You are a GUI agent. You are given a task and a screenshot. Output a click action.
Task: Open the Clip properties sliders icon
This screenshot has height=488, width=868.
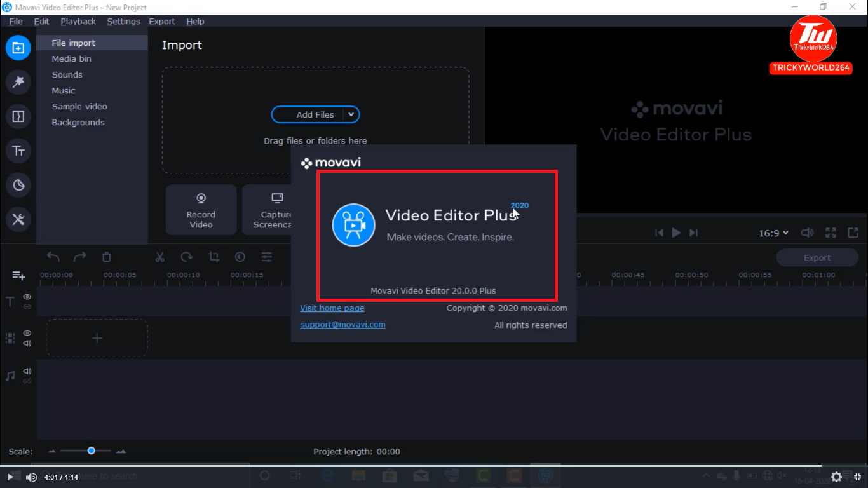tap(267, 257)
